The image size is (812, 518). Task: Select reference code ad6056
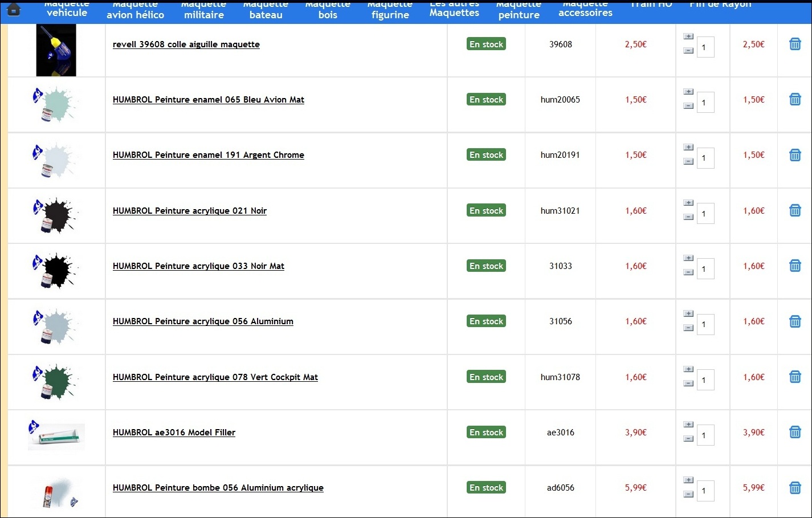click(x=561, y=488)
